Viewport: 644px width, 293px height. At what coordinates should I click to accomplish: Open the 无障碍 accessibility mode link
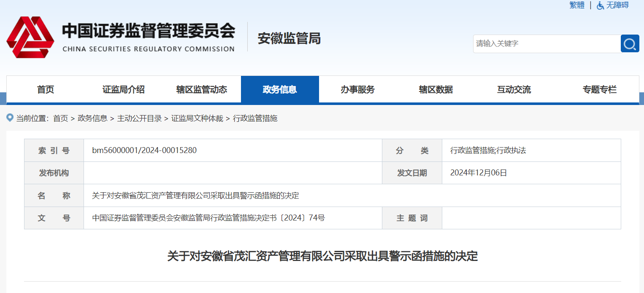[617, 5]
